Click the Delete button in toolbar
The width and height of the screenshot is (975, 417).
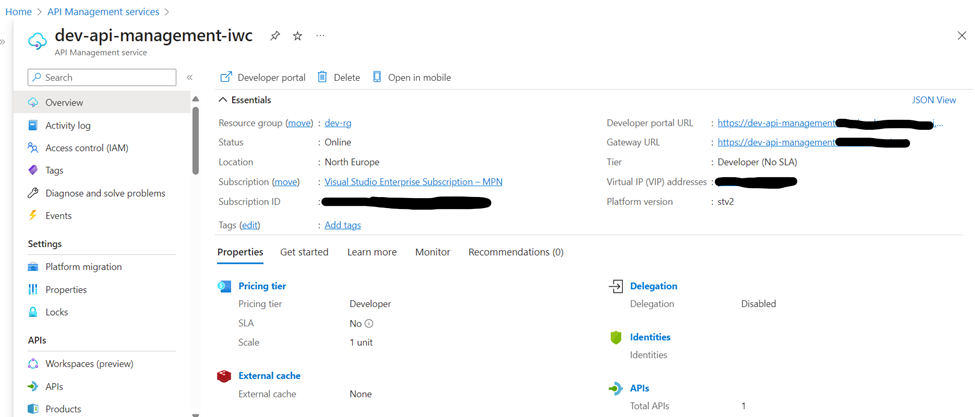point(339,78)
